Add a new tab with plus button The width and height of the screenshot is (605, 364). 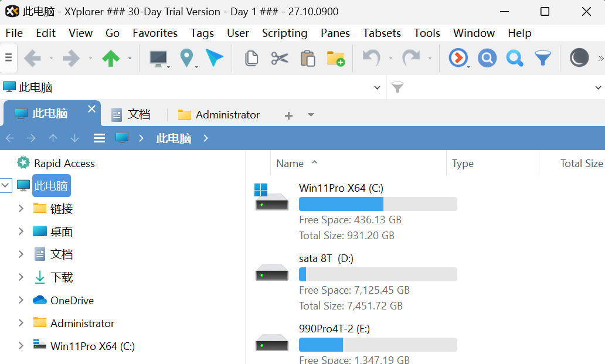coord(288,115)
